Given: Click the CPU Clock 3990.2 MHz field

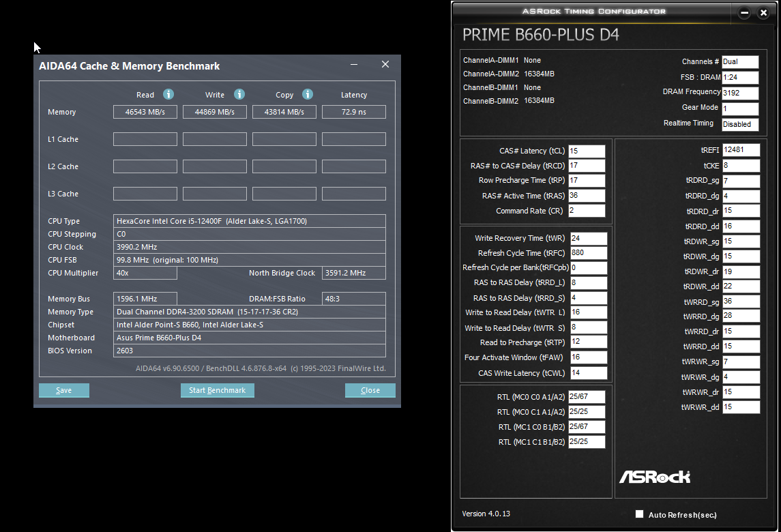Looking at the screenshot, I should click(x=249, y=247).
